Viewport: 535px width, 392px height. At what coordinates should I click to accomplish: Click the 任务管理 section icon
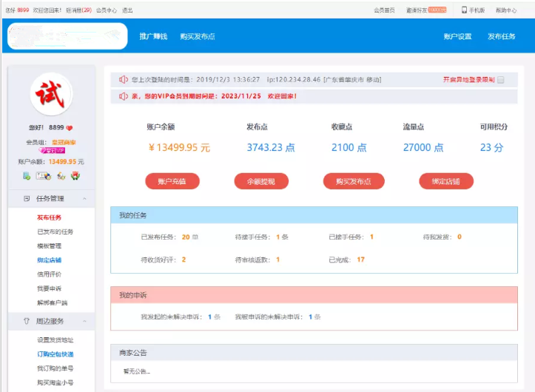27,198
